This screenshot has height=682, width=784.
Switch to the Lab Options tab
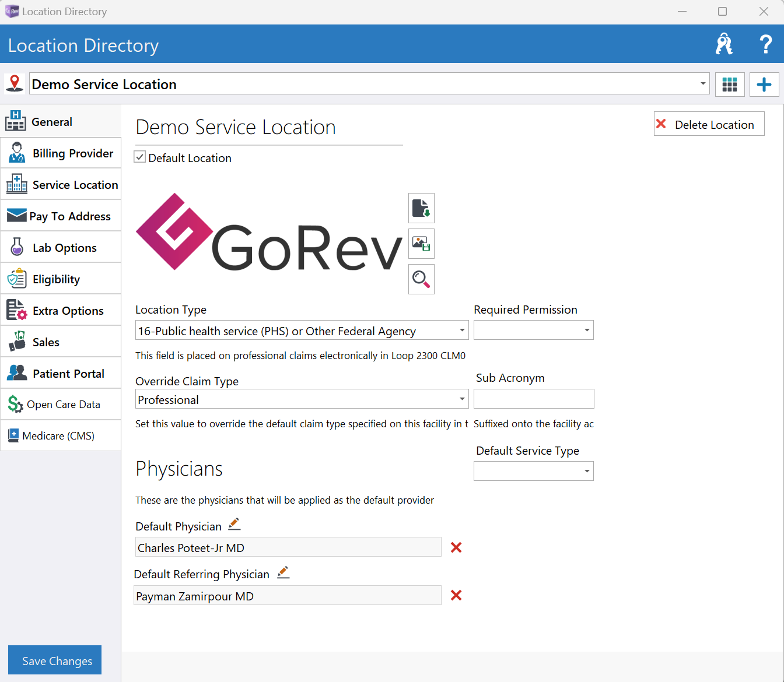[61, 247]
